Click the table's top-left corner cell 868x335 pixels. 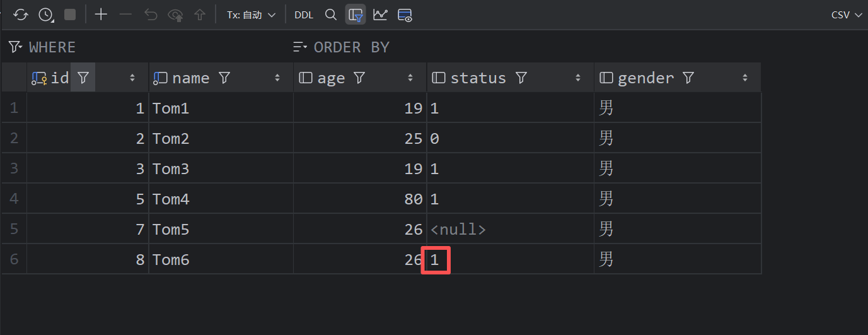(14, 78)
